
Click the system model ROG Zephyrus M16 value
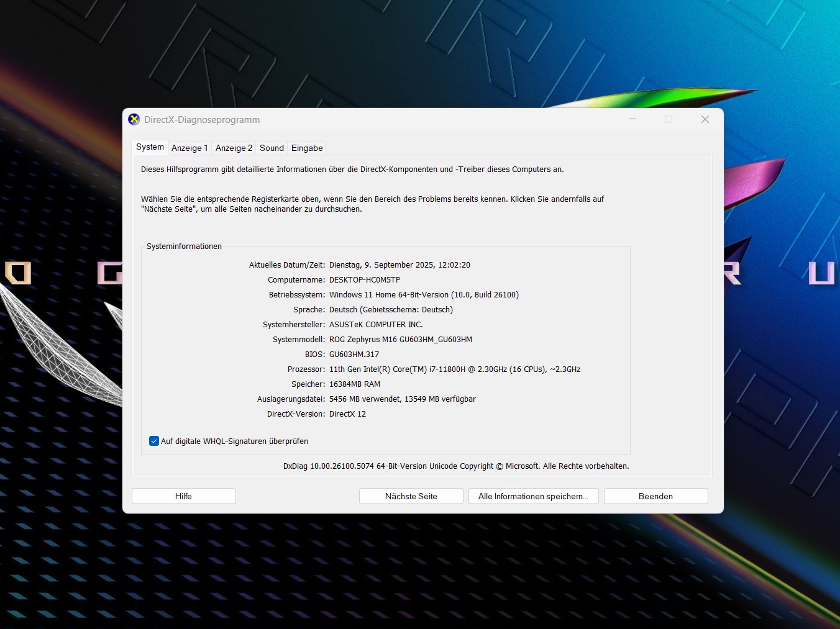point(401,340)
